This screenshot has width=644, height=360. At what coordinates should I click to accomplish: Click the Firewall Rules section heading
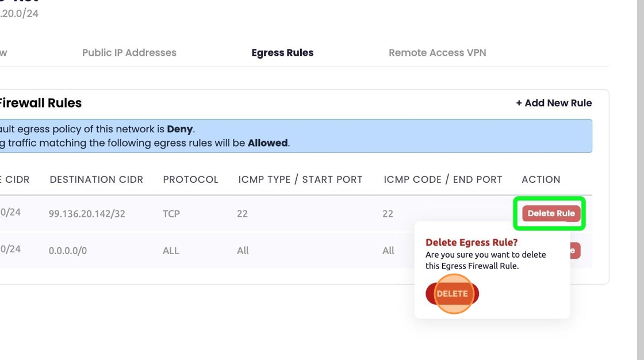click(x=40, y=103)
